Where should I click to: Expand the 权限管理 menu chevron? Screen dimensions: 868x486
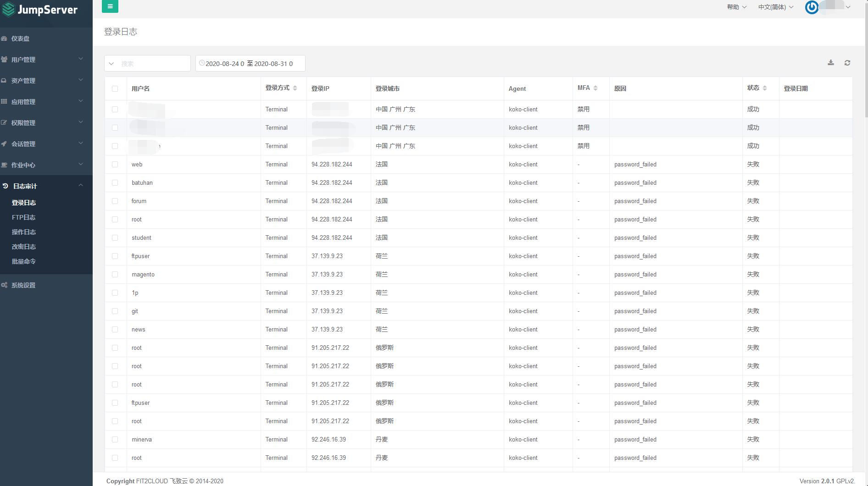click(81, 122)
